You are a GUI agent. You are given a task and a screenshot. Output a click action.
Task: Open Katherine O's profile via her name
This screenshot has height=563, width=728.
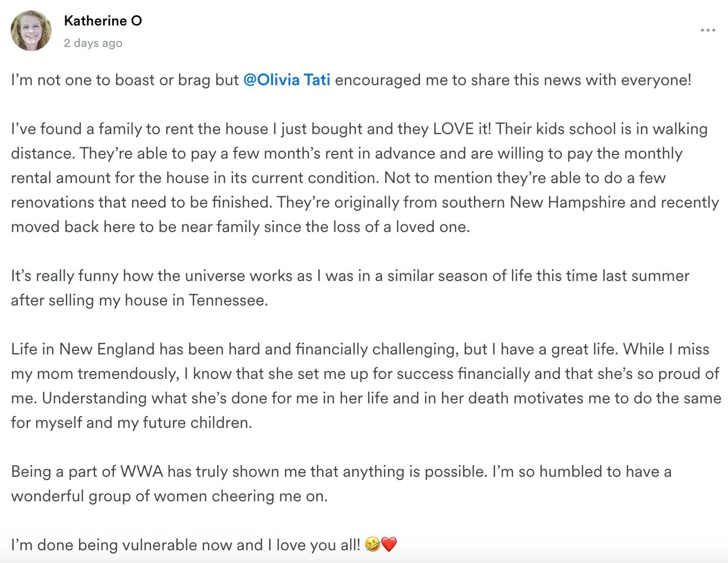103,20
